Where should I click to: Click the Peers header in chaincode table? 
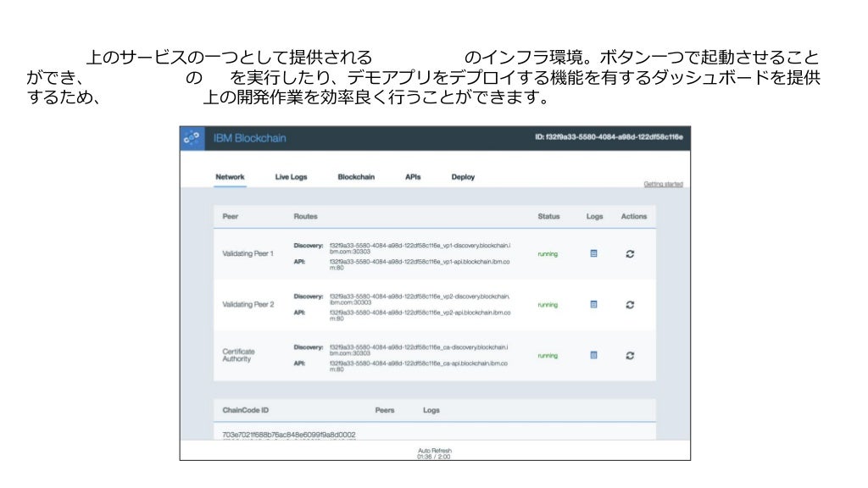point(385,410)
